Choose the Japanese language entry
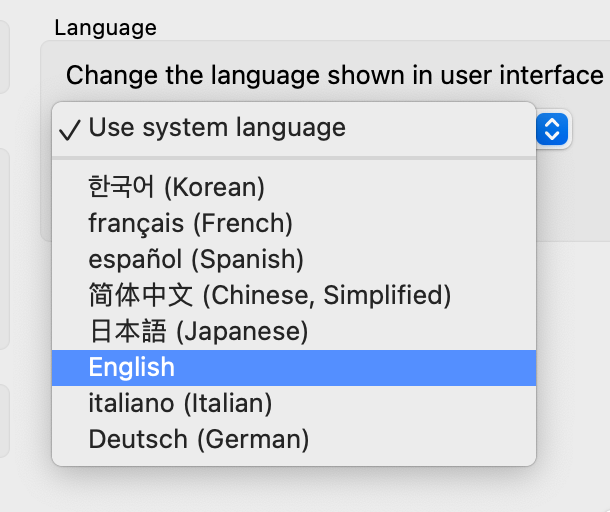This screenshot has width=610, height=512. click(x=198, y=331)
